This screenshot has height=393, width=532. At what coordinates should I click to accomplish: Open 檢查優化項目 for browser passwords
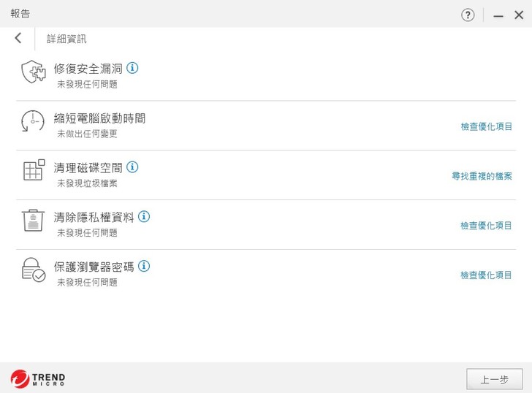pos(486,275)
